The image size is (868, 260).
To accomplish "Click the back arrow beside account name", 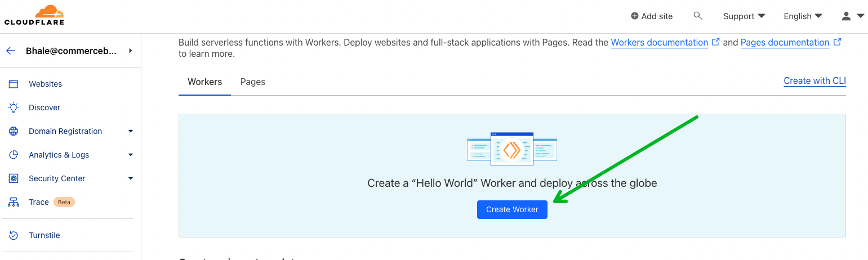I will click(11, 51).
